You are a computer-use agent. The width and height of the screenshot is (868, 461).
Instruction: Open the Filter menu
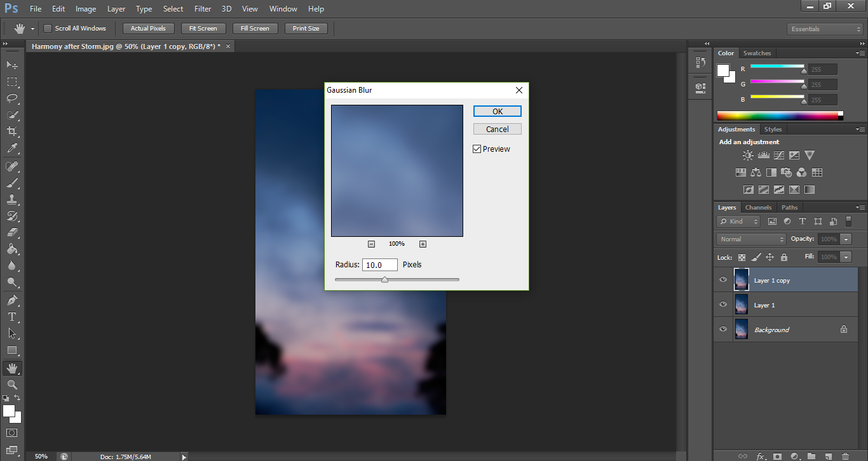203,9
